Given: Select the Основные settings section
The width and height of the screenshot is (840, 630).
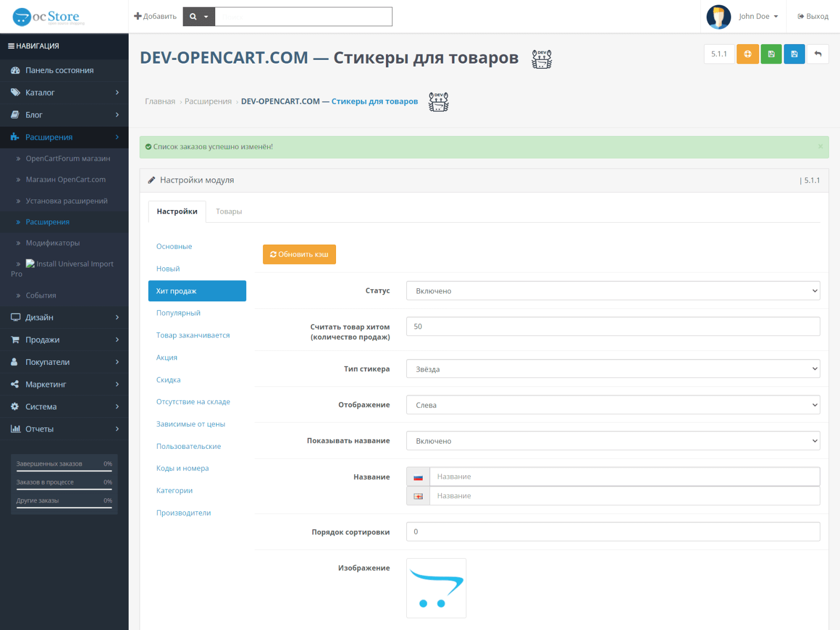Looking at the screenshot, I should pyautogui.click(x=197, y=247).
